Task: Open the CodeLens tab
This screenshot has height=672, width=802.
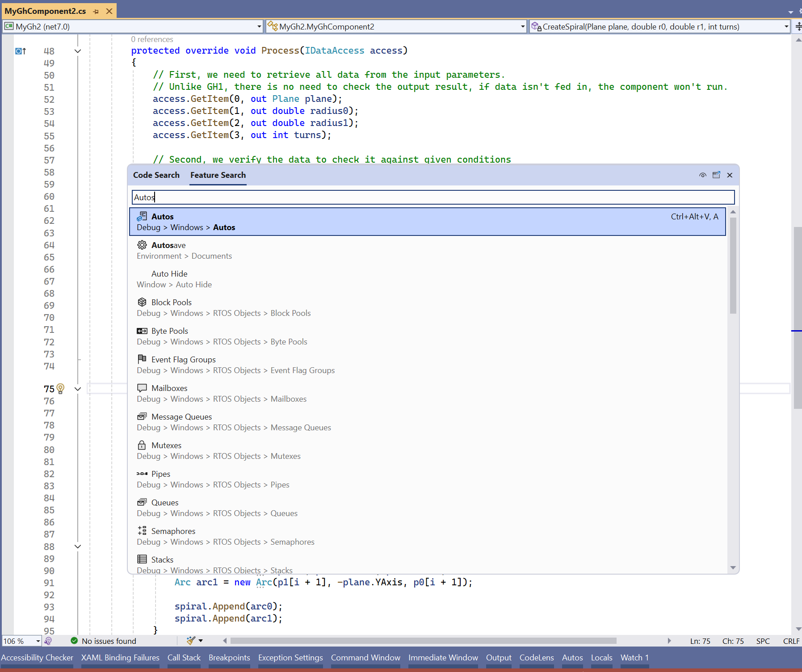Action: (x=537, y=658)
